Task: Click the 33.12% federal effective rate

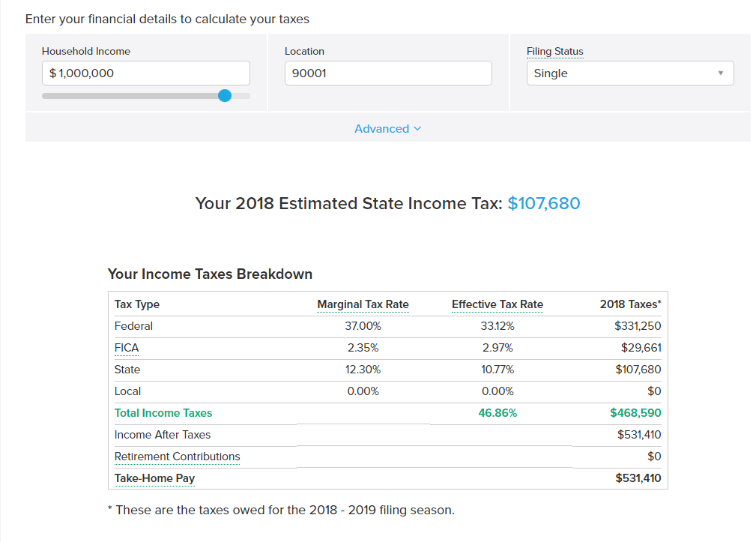Action: (498, 326)
